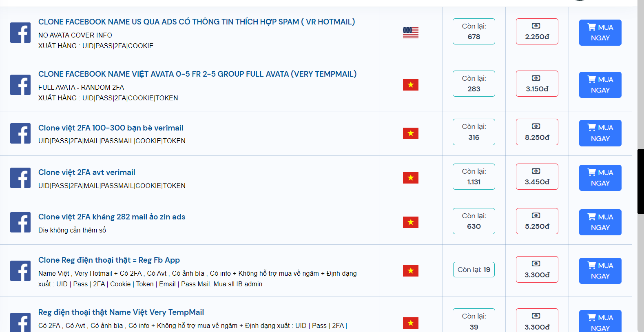Click the money icon above 3.150đ
The width and height of the screenshot is (644, 332).
pos(536,78)
